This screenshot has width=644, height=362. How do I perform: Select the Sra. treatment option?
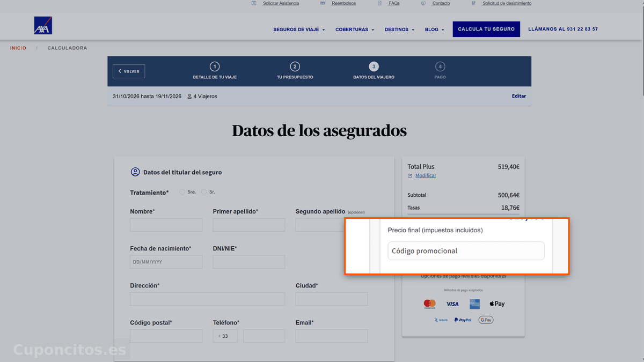[x=182, y=192]
